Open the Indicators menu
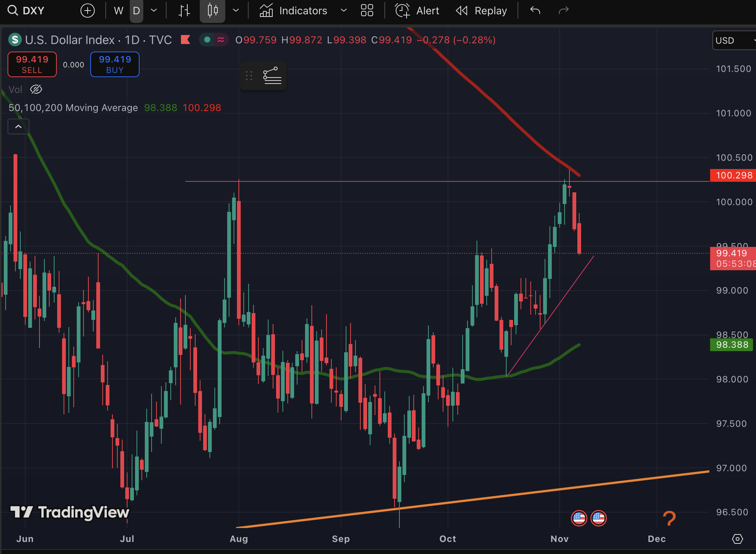The height and width of the screenshot is (554, 756). [293, 10]
